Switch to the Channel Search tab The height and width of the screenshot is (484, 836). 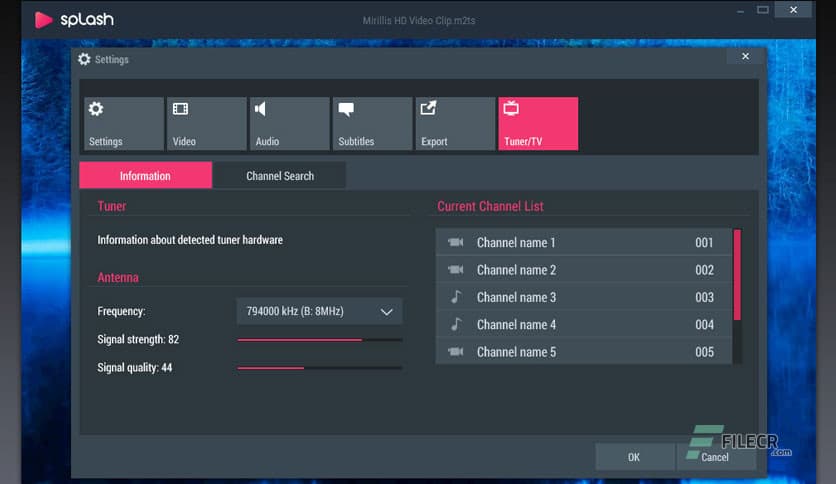click(280, 176)
